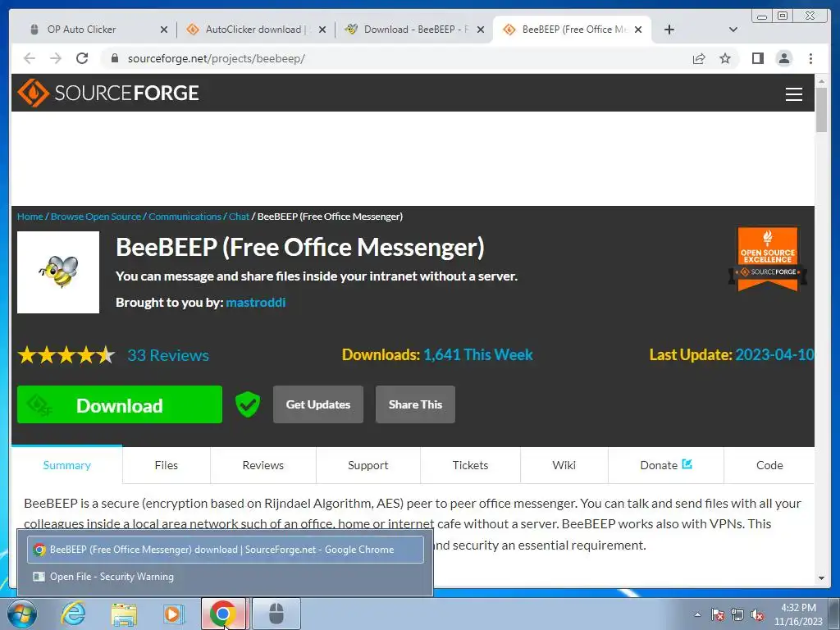Screen dimensions: 840x630
Task: Click 1,641 This Week downloads link
Action: (478, 354)
